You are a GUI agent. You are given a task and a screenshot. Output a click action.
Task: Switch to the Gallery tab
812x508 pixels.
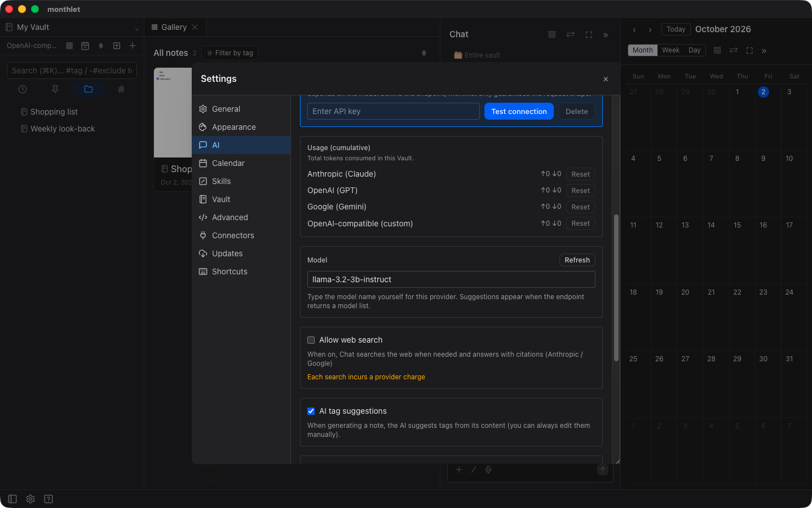(174, 27)
